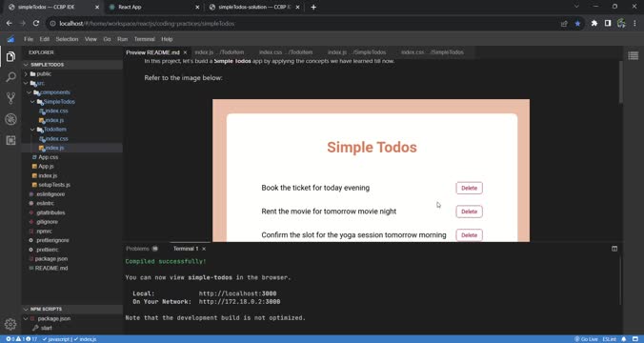Open the tab search chevron in browser
The image size is (644, 343).
point(576,7)
